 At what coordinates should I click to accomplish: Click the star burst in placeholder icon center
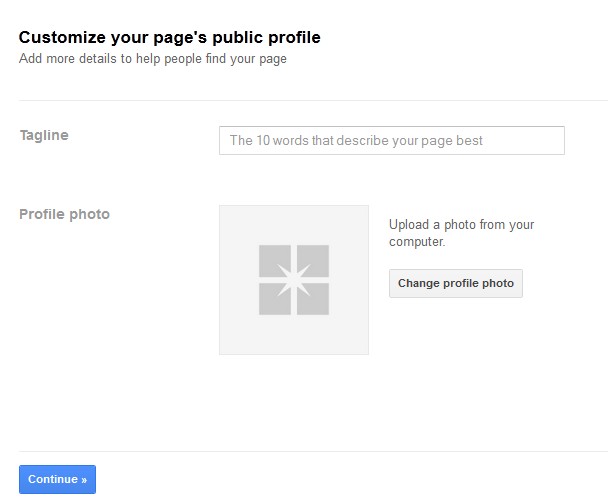(294, 280)
